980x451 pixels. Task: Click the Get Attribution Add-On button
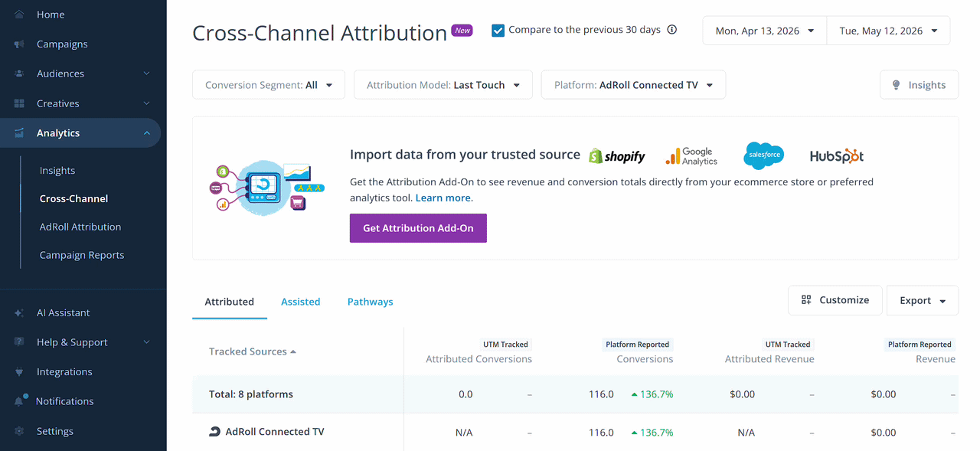coord(418,228)
